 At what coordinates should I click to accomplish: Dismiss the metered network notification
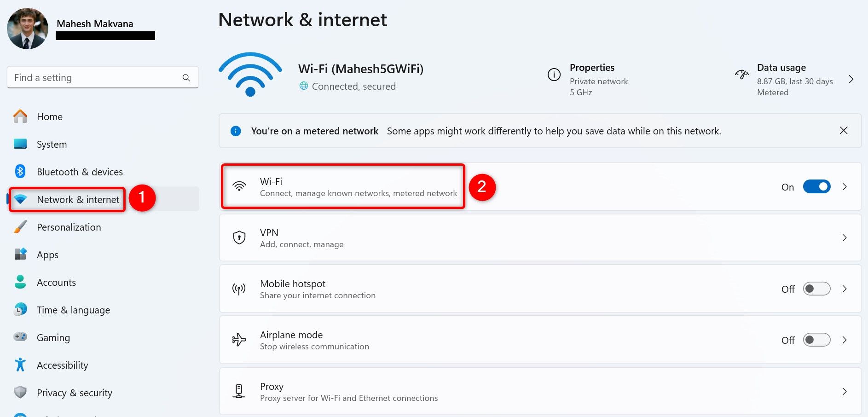pyautogui.click(x=844, y=130)
